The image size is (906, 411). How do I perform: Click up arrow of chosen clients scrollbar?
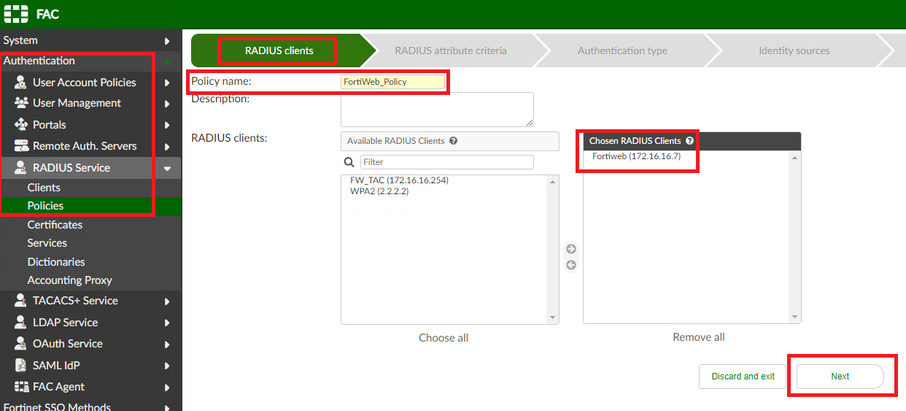794,158
